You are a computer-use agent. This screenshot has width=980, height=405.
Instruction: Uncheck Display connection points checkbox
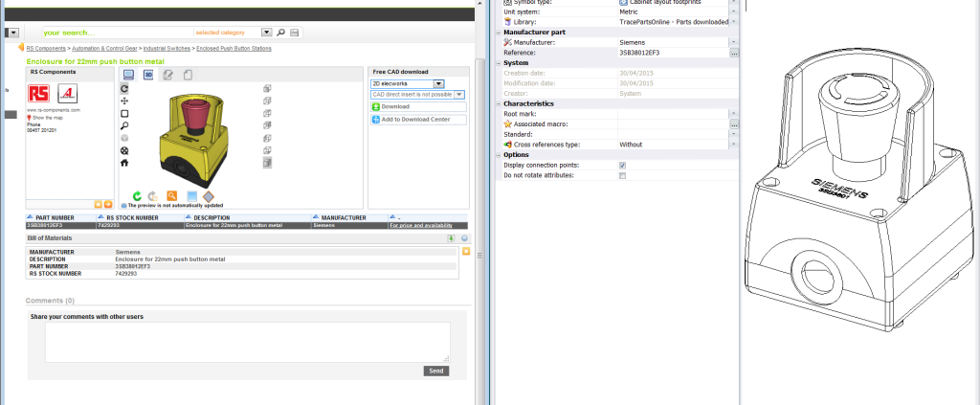coord(622,166)
